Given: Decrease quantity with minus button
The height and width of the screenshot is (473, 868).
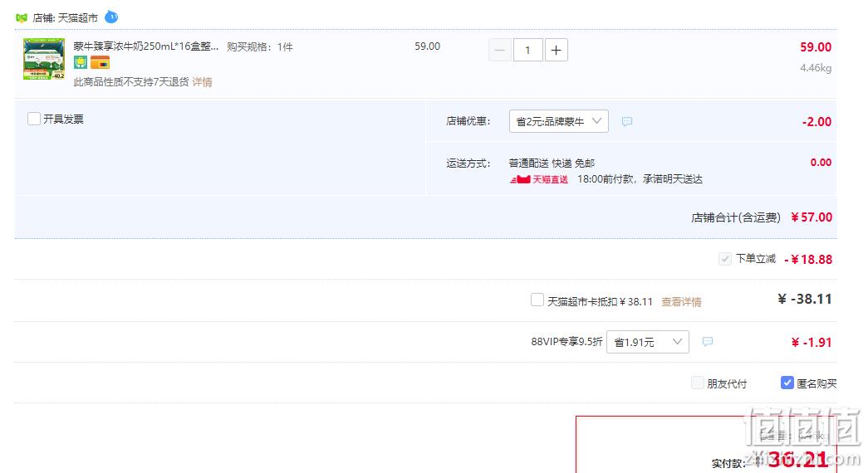Looking at the screenshot, I should tap(499, 51).
